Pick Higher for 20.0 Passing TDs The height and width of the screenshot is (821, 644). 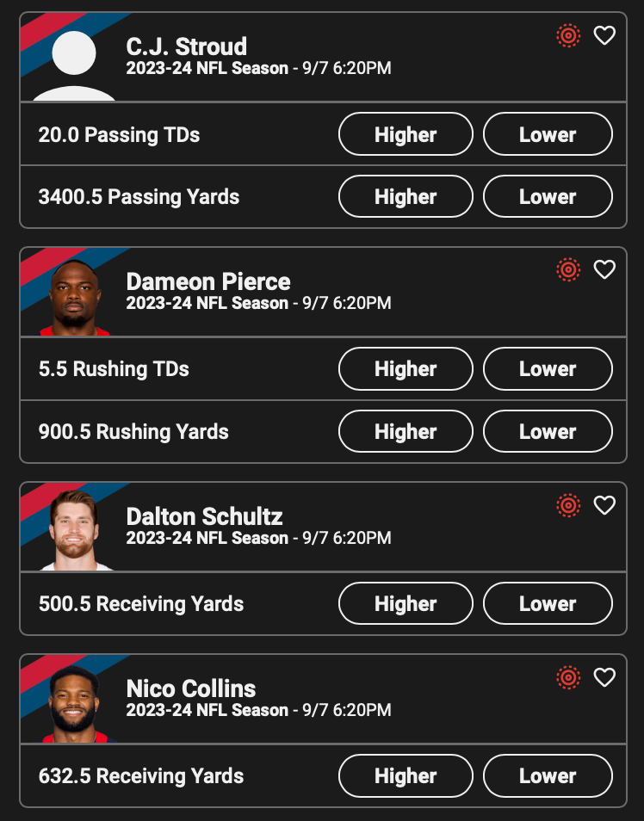[406, 134]
